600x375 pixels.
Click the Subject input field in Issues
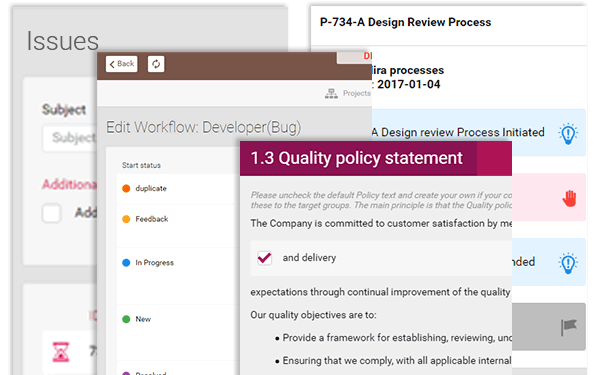click(x=70, y=138)
